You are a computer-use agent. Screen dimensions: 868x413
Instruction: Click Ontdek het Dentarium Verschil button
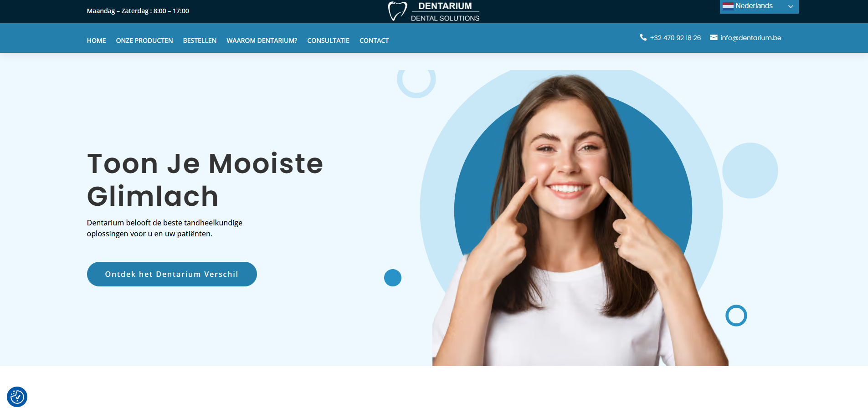pyautogui.click(x=172, y=274)
